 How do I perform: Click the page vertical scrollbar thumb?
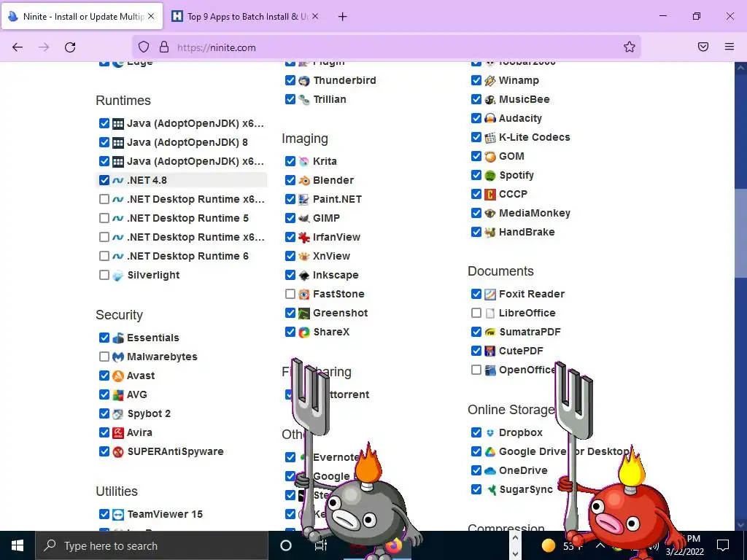tap(740, 233)
